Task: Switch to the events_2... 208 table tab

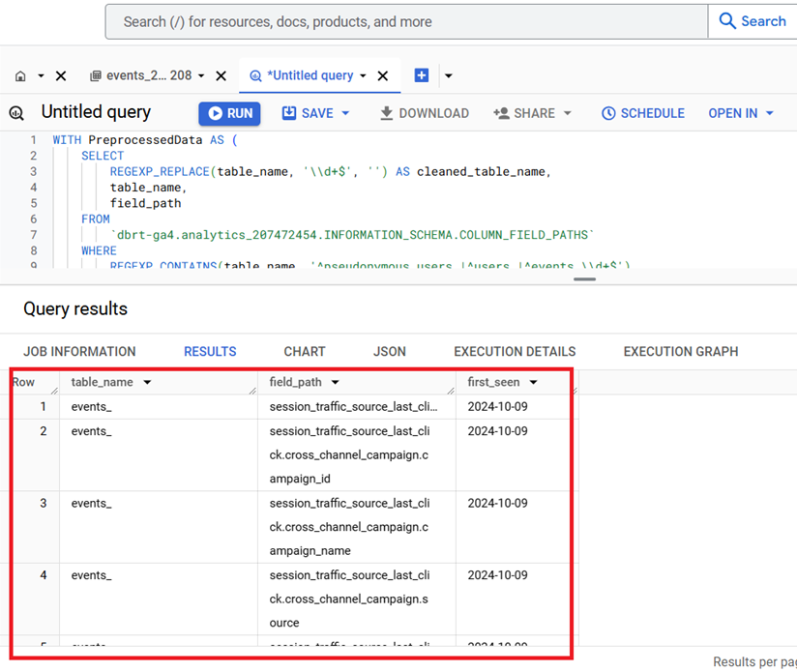Action: pyautogui.click(x=141, y=75)
